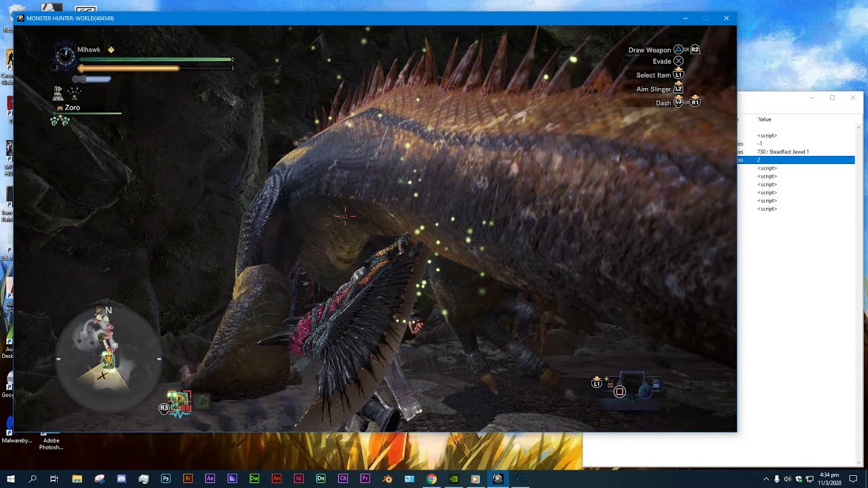
Task: Click the Aim Slinger control hint
Action: coord(660,89)
